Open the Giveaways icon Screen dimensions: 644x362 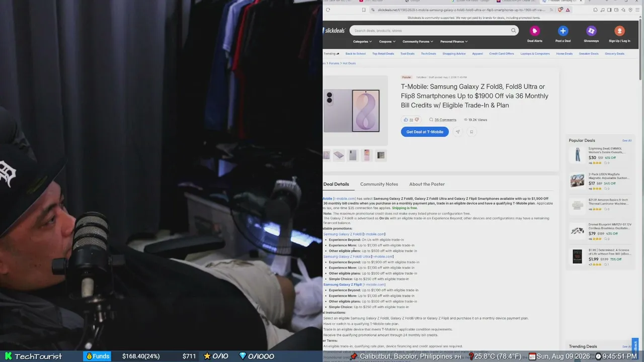(x=591, y=31)
